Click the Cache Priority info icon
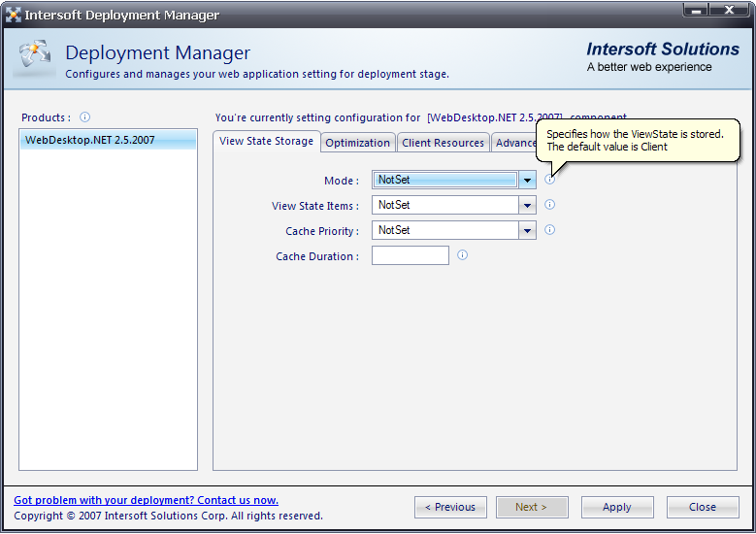 [549, 230]
